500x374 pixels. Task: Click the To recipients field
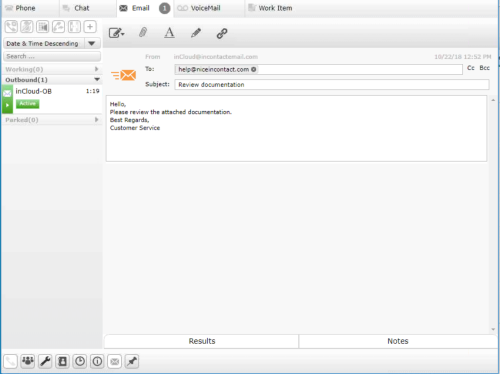(x=319, y=69)
